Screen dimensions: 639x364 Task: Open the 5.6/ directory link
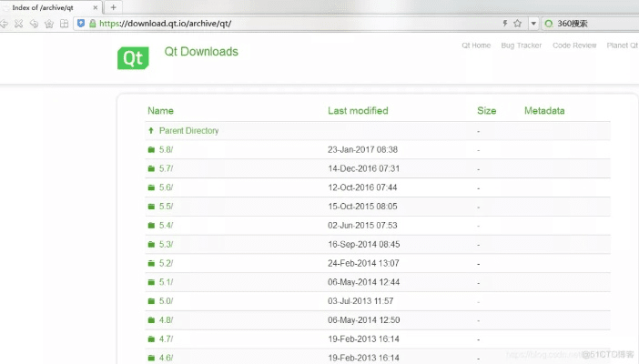(166, 187)
